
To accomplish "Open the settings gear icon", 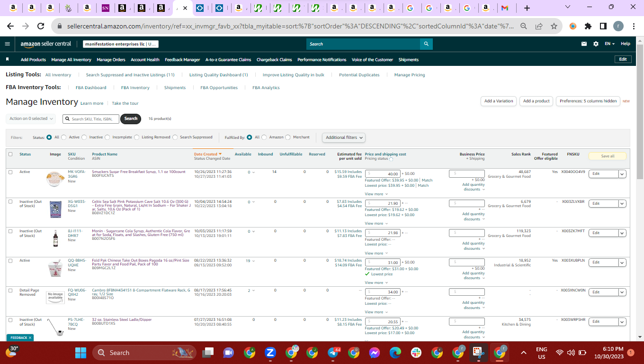I will (x=596, y=44).
